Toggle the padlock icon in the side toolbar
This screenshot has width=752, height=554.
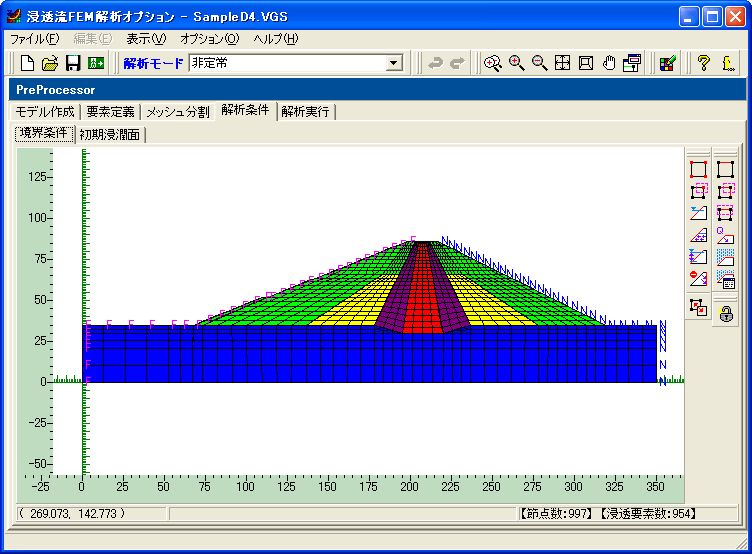(726, 314)
